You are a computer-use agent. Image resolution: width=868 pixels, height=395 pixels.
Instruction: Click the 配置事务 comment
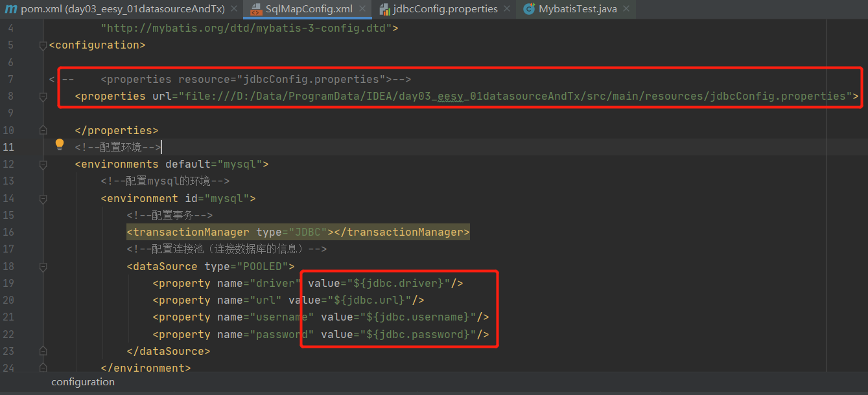click(x=170, y=216)
